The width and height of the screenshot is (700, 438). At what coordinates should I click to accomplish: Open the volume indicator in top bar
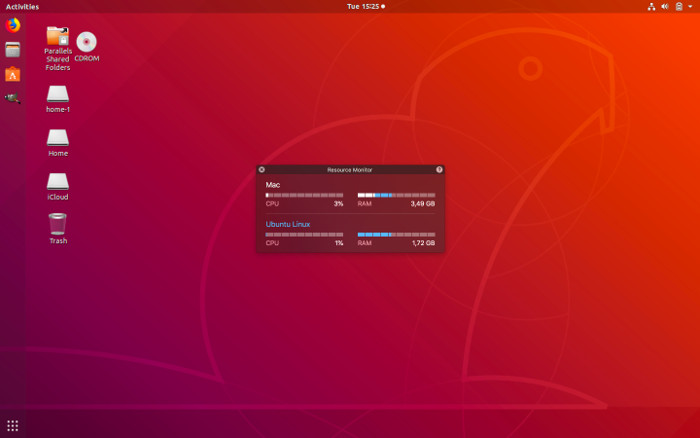pos(665,7)
